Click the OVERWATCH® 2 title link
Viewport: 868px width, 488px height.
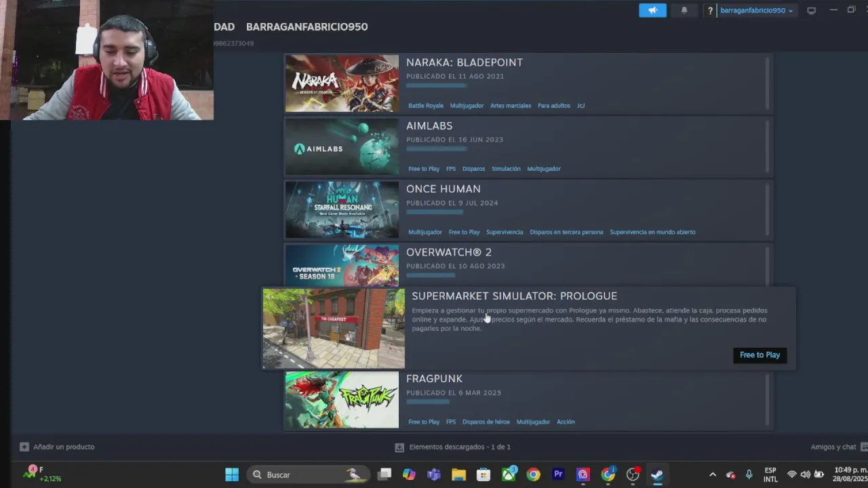(x=449, y=252)
